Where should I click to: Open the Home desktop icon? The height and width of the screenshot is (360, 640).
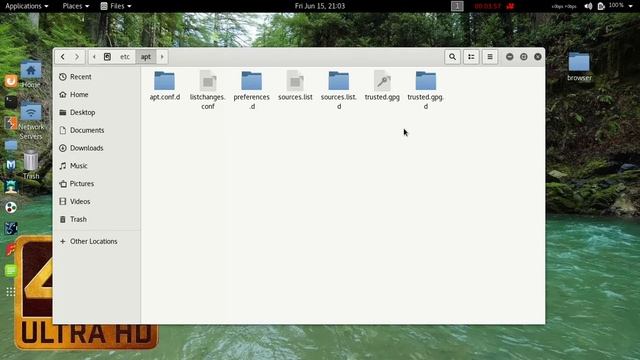point(31,75)
